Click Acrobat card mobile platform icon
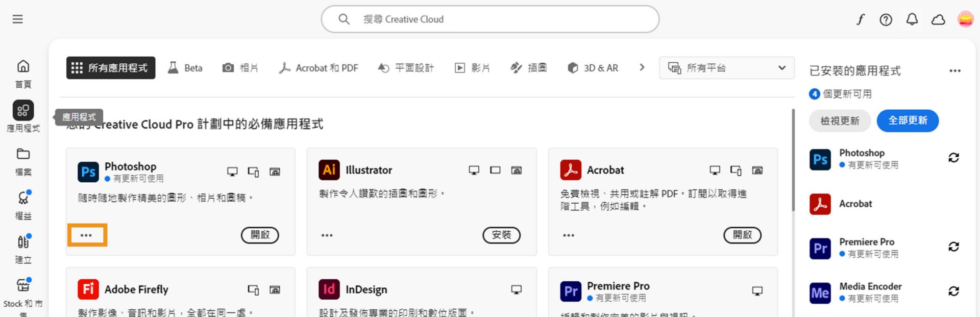This screenshot has width=980, height=317. pos(736,170)
